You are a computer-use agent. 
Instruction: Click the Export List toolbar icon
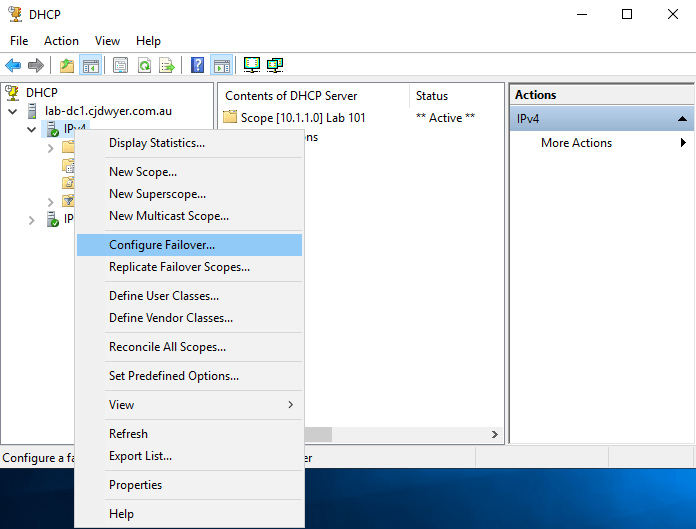pyautogui.click(x=167, y=66)
